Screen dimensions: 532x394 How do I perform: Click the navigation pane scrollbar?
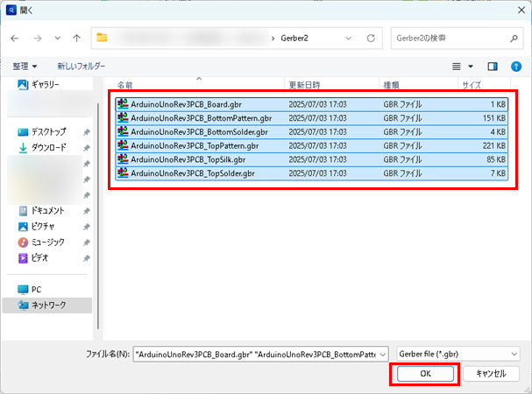pos(98,216)
